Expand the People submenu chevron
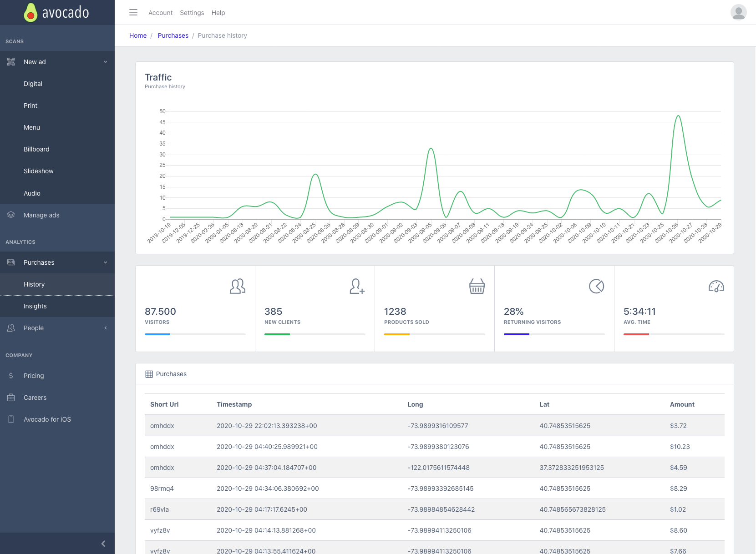Viewport: 756px width, 554px height. point(106,328)
